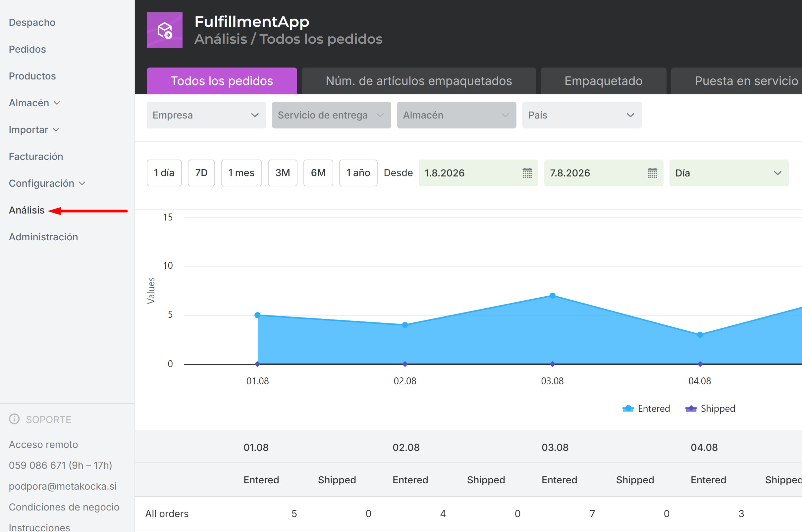802x532 pixels.
Task: Go to Facturación in the sidebar
Action: pos(36,156)
